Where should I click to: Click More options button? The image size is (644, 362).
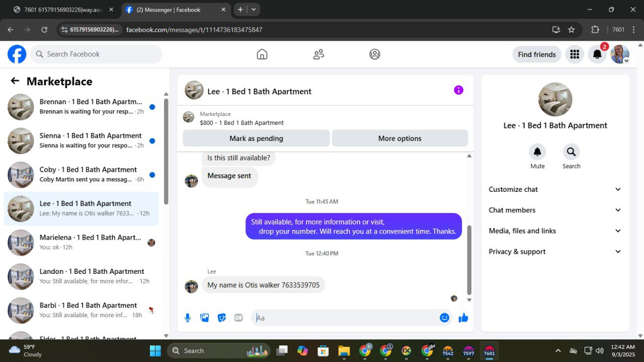click(400, 138)
